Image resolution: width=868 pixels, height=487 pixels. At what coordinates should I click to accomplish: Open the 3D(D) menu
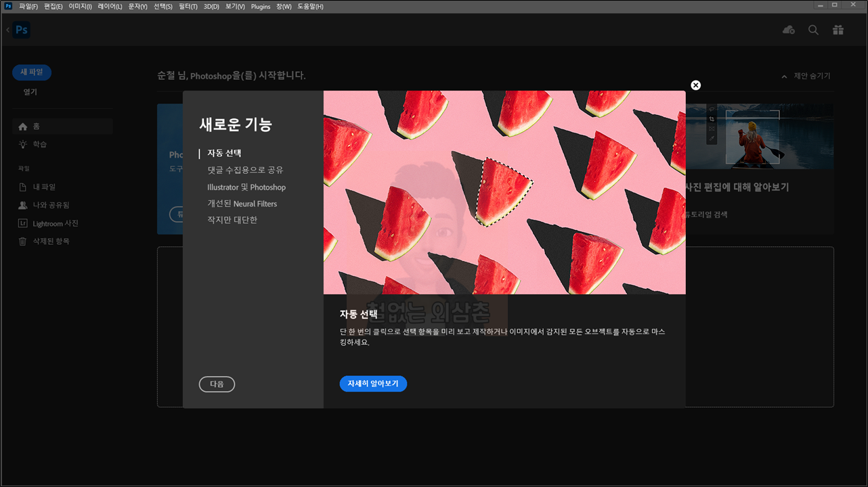211,6
